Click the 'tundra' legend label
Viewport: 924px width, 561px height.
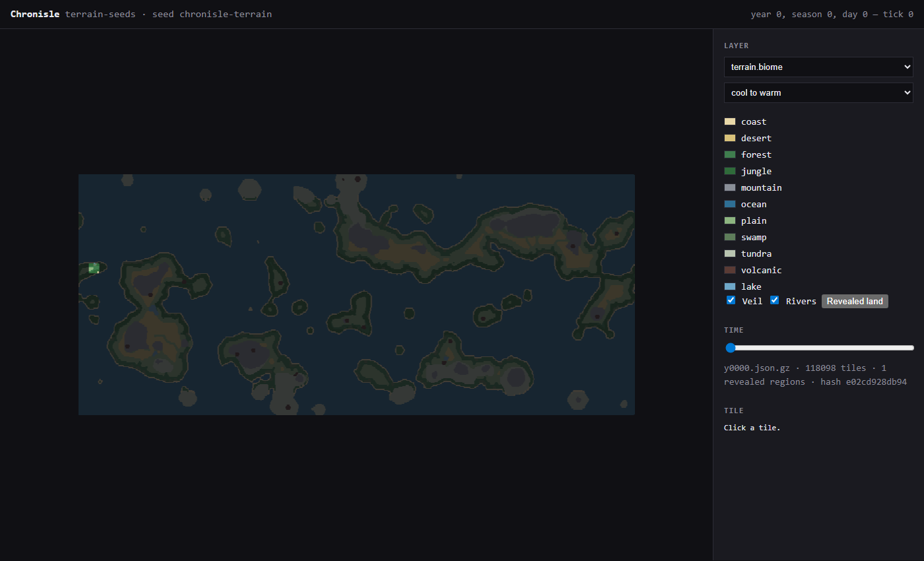point(756,253)
